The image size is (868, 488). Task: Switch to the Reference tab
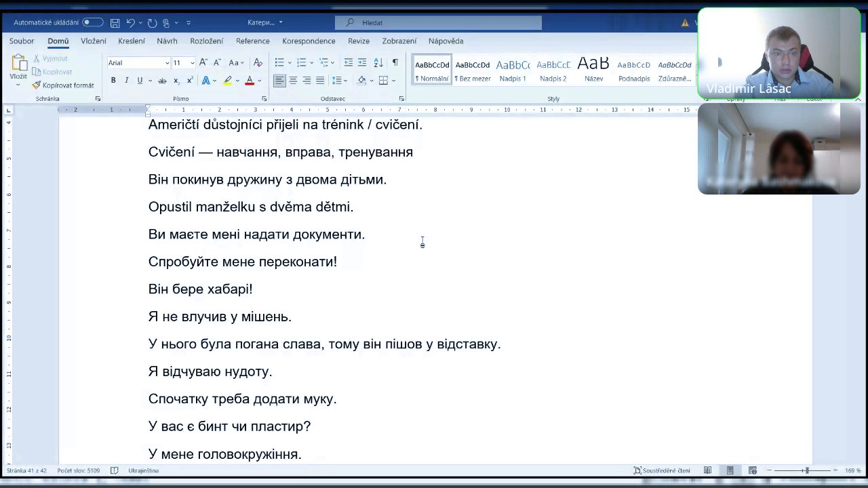(x=253, y=41)
